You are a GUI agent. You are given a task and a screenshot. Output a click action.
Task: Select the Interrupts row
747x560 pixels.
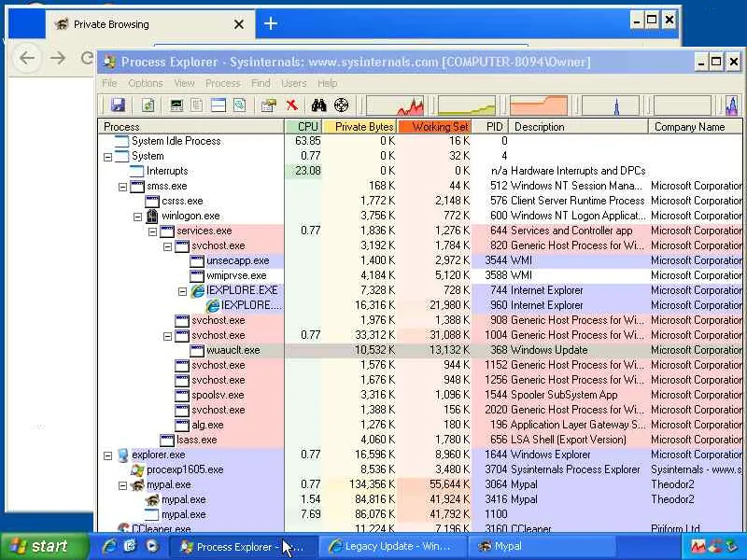419,171
